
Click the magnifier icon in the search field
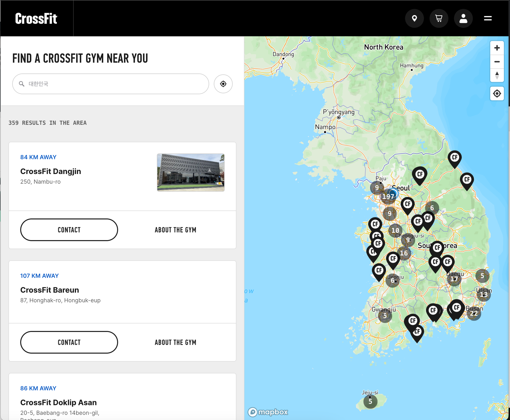(22, 84)
